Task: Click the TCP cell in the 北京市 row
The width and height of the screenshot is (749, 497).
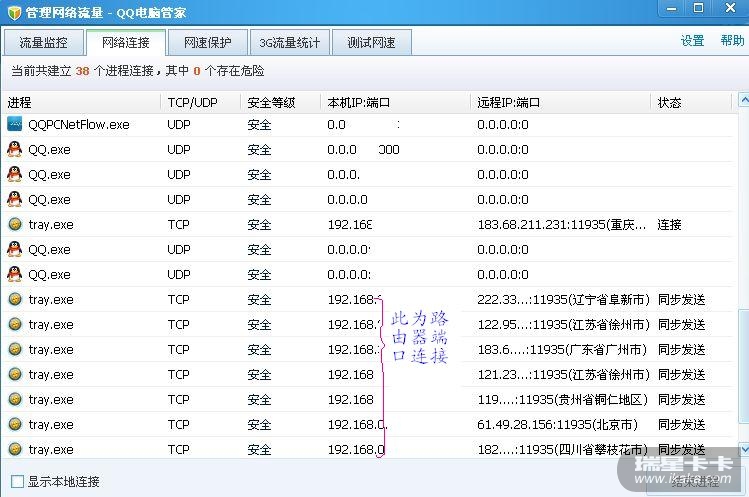Action: (179, 424)
